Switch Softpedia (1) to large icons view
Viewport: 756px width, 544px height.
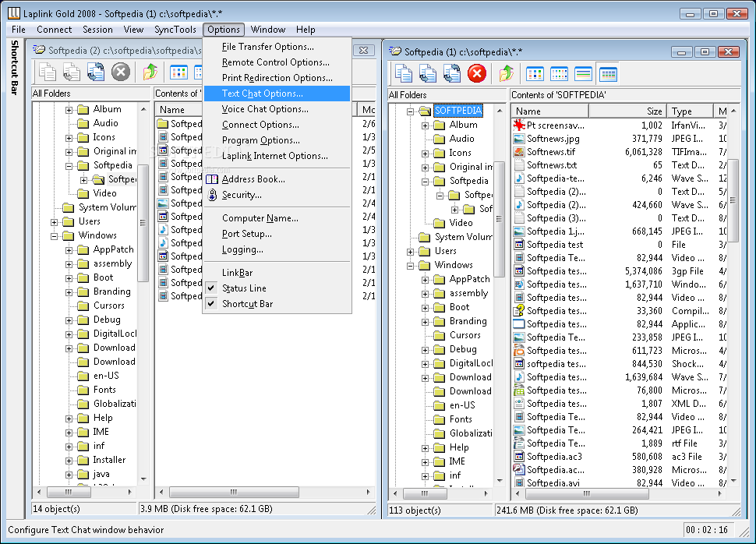pos(535,74)
